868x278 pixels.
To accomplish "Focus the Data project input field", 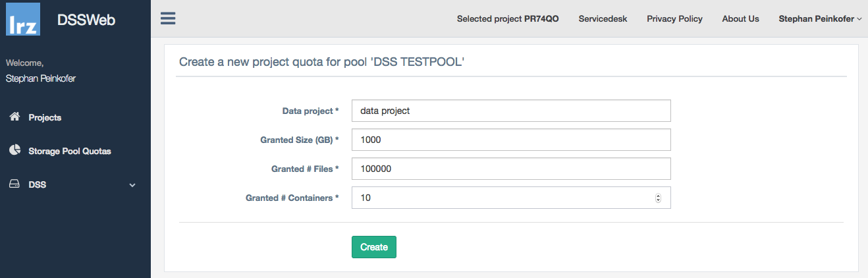I will pyautogui.click(x=511, y=111).
